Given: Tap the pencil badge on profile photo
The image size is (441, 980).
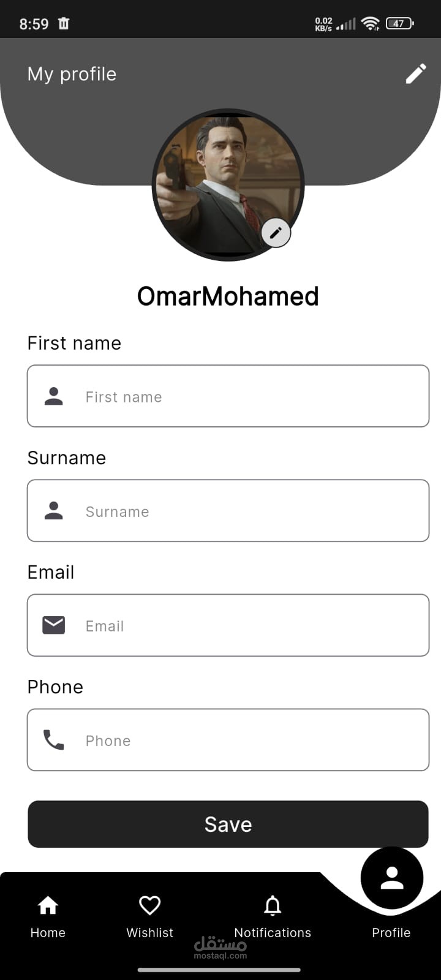Looking at the screenshot, I should [x=276, y=233].
